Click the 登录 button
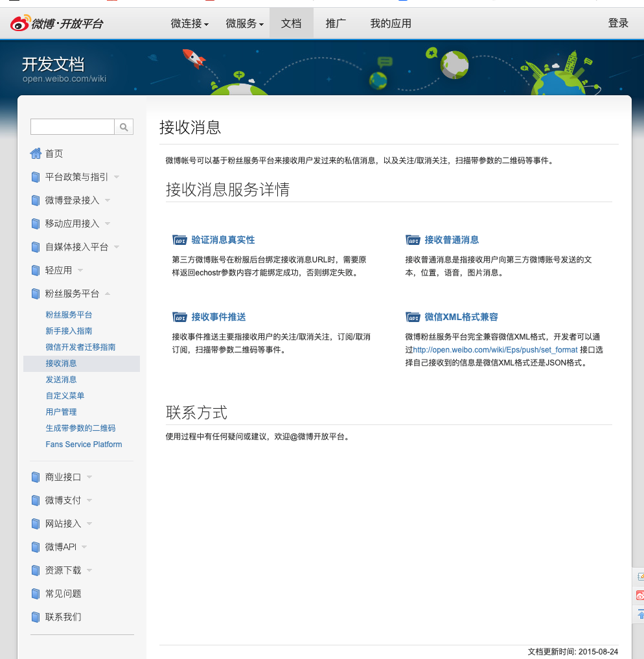The width and height of the screenshot is (644, 659). pyautogui.click(x=618, y=22)
